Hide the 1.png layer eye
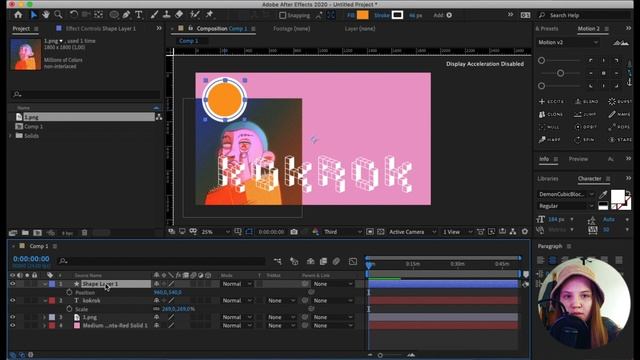The image size is (640, 360). tap(13, 317)
